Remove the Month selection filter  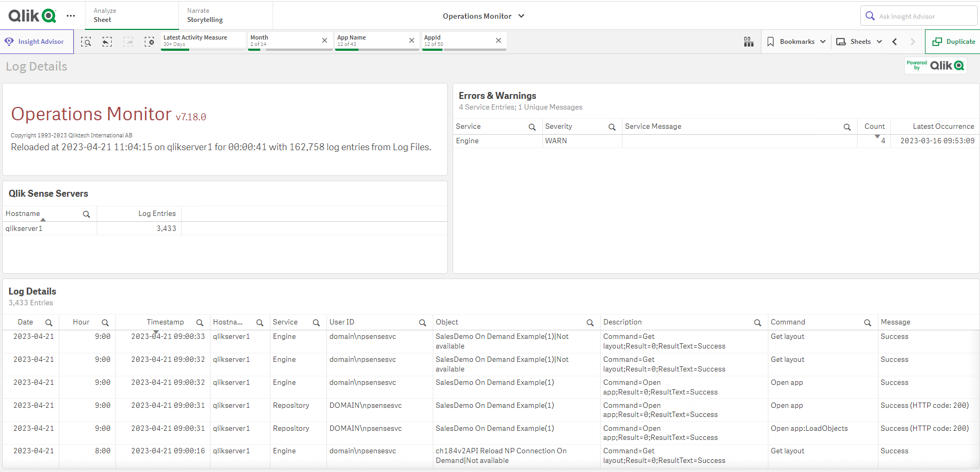tap(324, 41)
